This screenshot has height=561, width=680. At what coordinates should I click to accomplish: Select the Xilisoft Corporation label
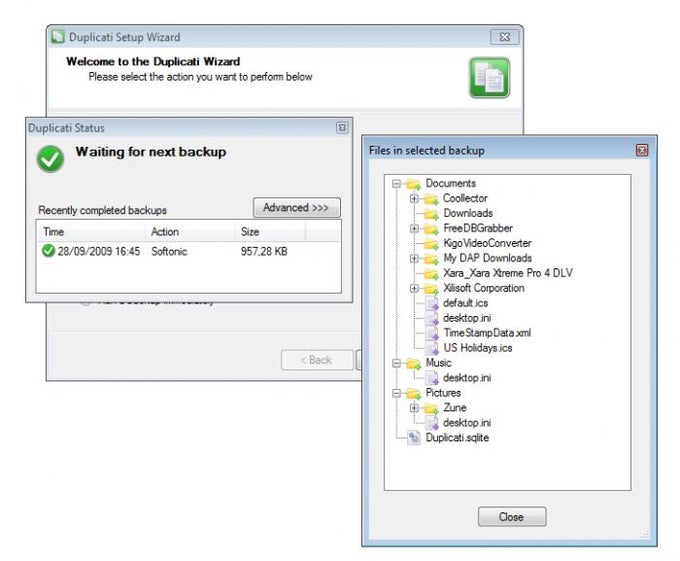click(484, 288)
